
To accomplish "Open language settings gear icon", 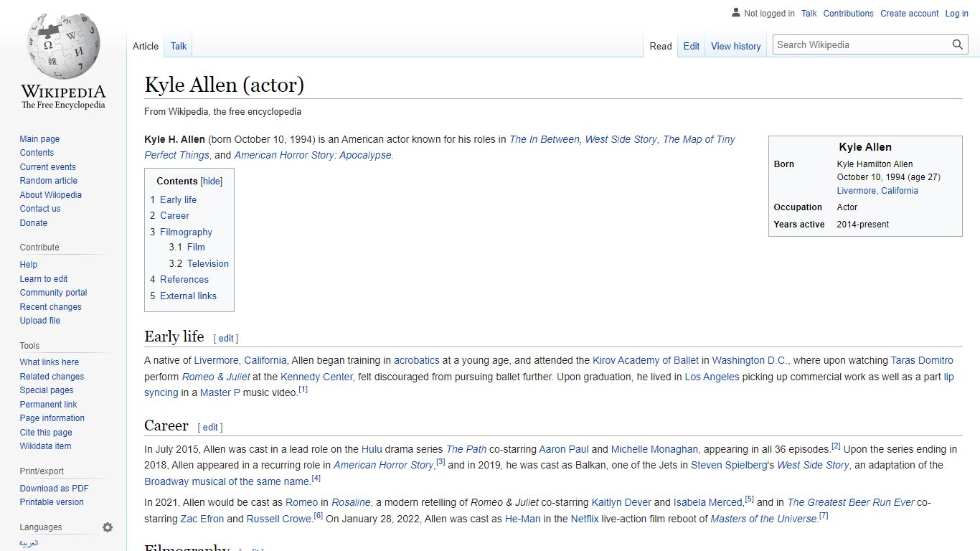I will tap(108, 527).
